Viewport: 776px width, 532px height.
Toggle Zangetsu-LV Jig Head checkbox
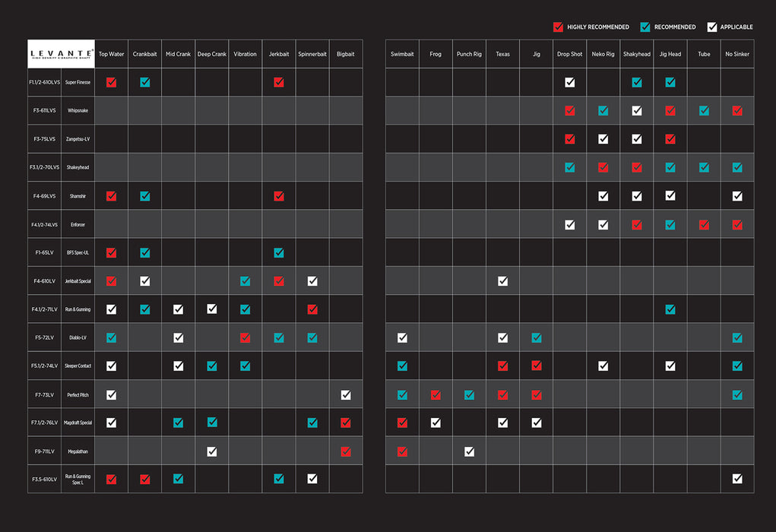(670, 139)
